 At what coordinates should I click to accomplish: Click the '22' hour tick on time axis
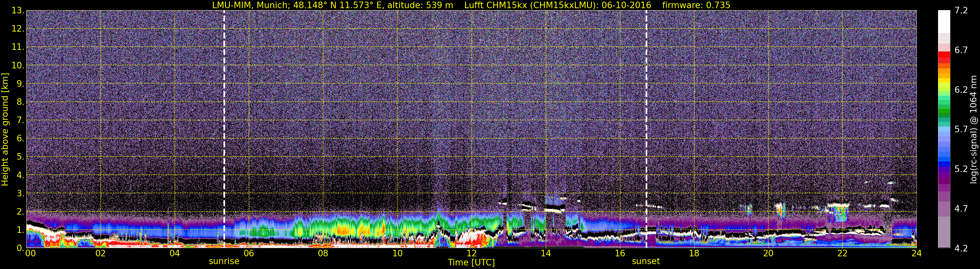click(x=842, y=253)
